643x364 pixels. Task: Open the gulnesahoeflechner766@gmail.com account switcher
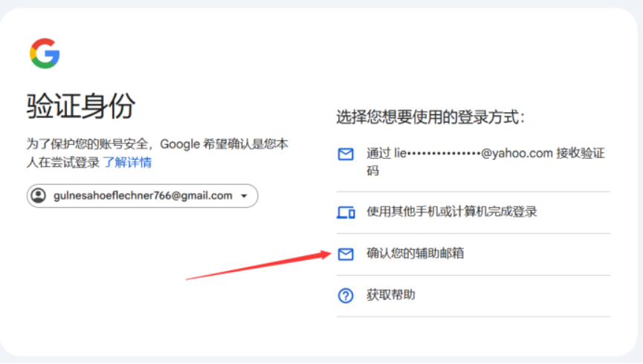[x=142, y=196]
